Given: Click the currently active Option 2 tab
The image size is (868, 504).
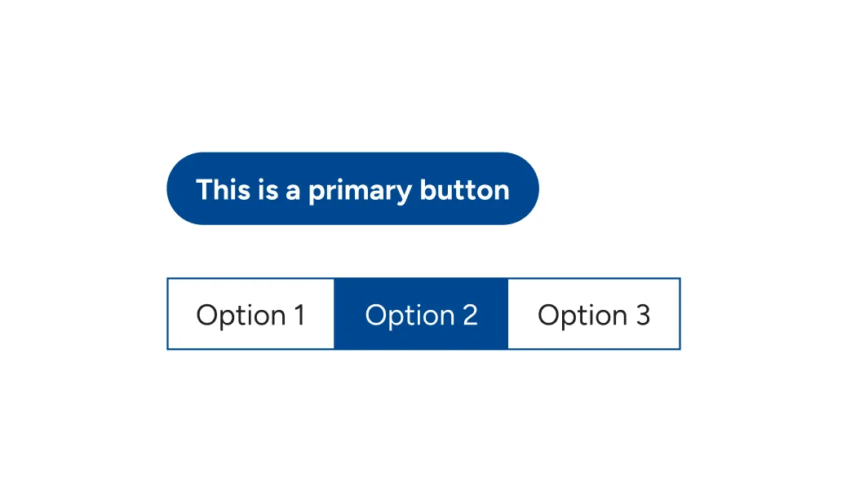Looking at the screenshot, I should click(421, 314).
